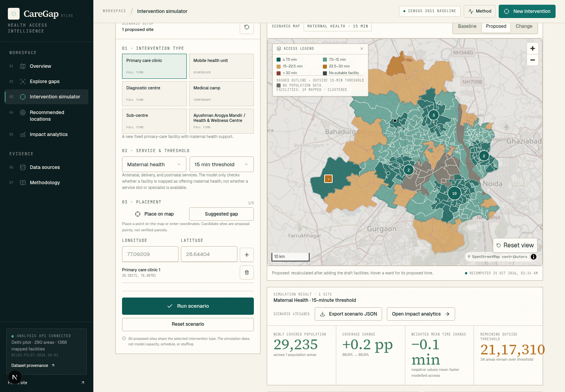
Task: Select Primary care clinic intervention type
Action: [x=154, y=66]
